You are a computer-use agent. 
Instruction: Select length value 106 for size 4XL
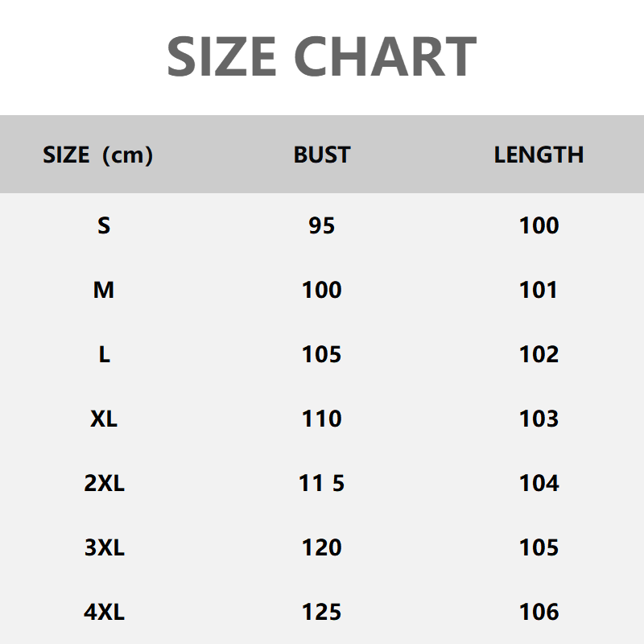(x=539, y=612)
